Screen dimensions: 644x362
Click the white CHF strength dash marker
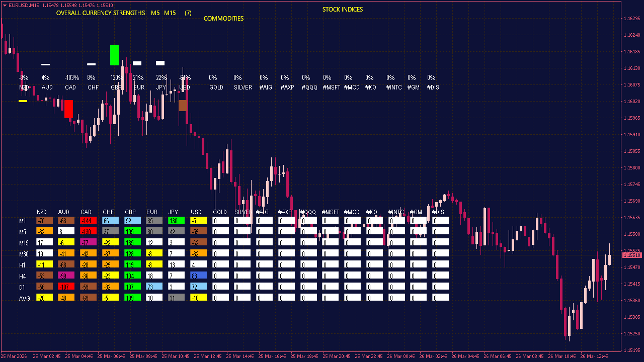[91, 65]
